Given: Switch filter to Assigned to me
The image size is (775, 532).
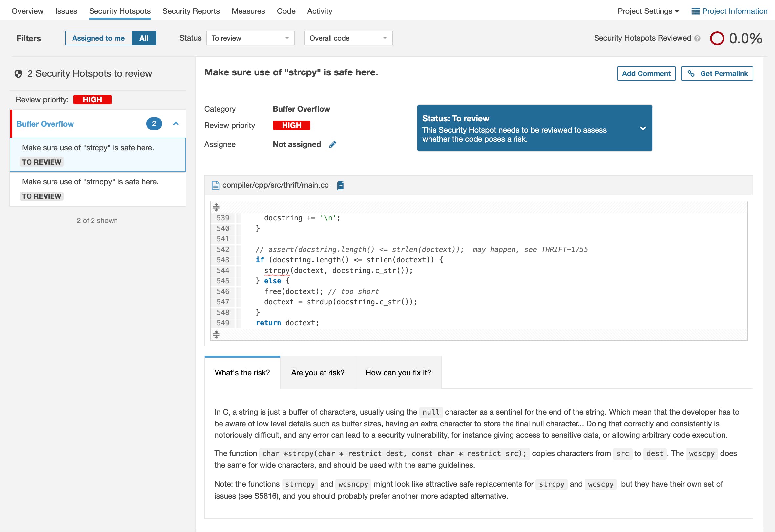Looking at the screenshot, I should coord(98,38).
